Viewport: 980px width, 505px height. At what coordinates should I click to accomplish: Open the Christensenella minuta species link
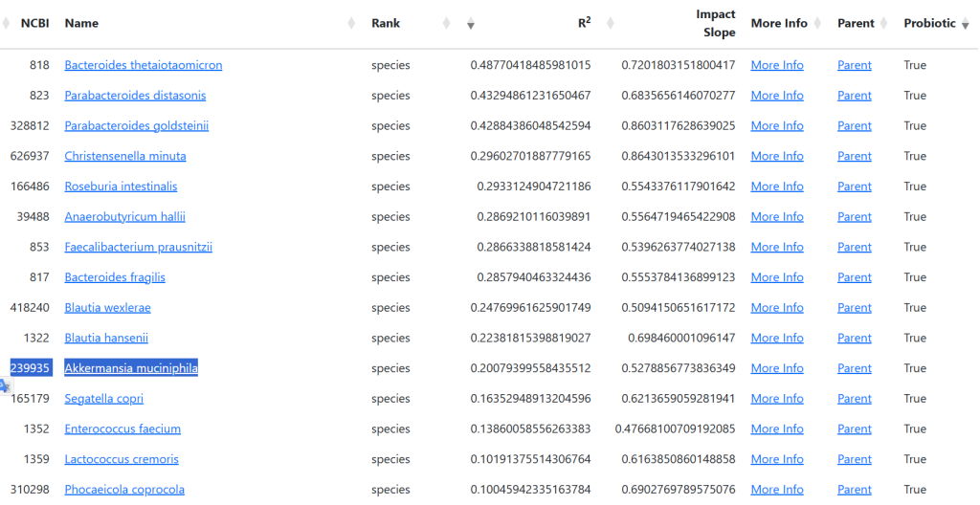click(124, 156)
